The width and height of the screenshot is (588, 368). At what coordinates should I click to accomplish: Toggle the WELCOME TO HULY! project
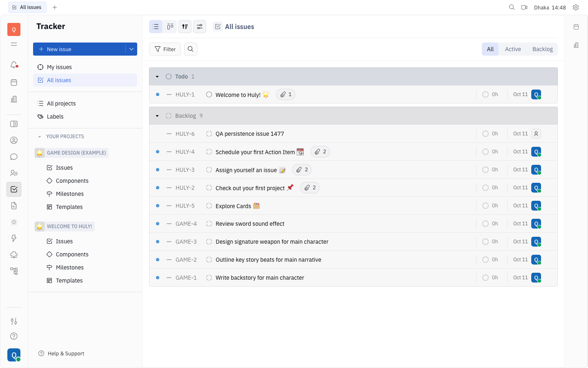65,227
